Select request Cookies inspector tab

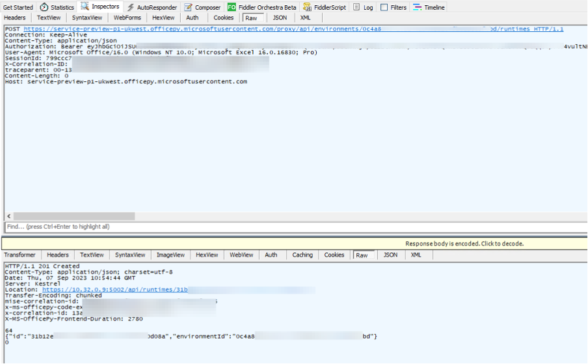224,18
